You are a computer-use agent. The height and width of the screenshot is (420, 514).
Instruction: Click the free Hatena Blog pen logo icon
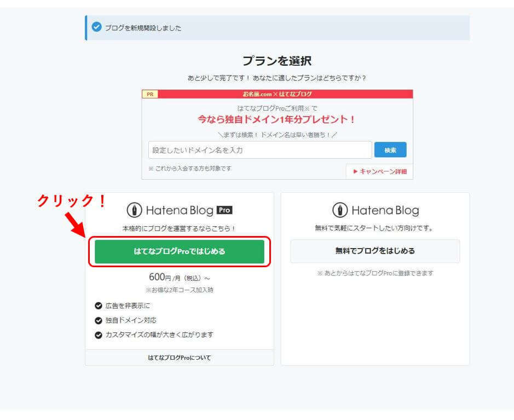tap(340, 210)
